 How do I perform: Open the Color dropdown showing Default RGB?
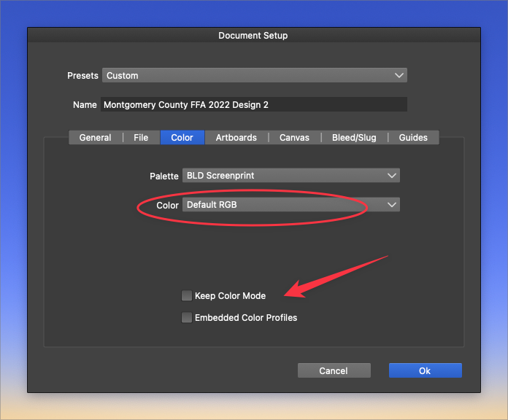tap(291, 204)
